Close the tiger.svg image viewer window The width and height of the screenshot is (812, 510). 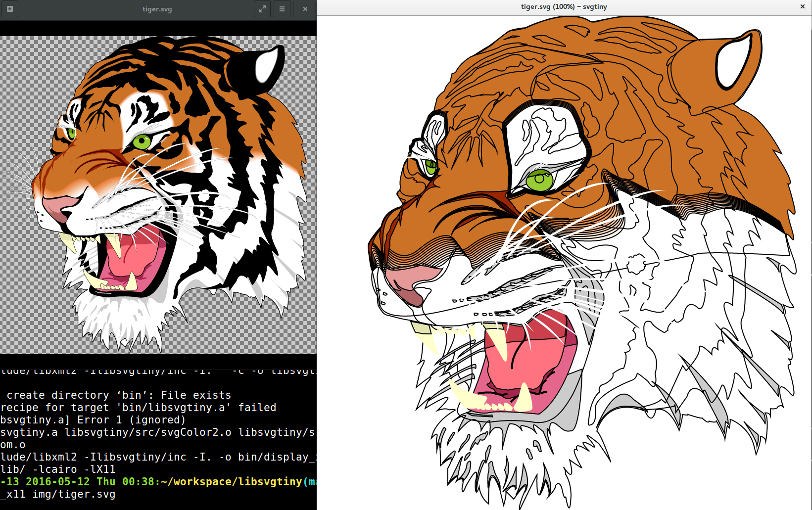305,9
